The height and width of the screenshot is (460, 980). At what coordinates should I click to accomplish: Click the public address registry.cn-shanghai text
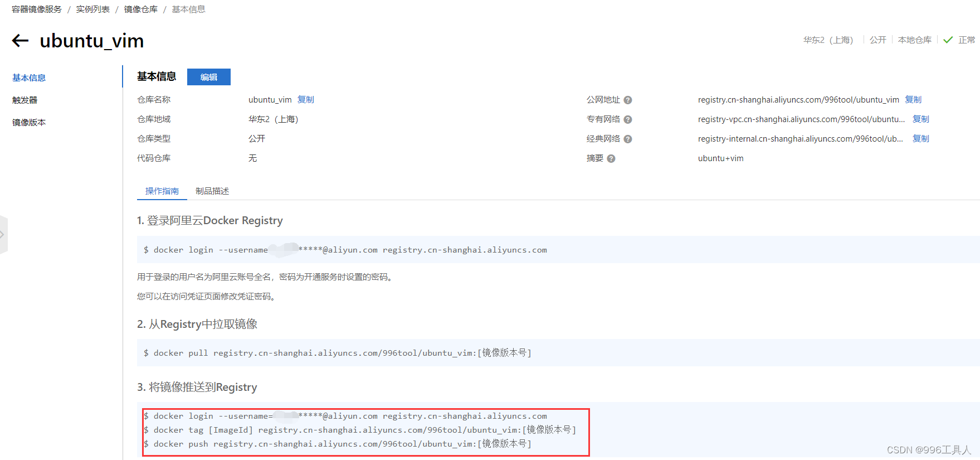(798, 100)
